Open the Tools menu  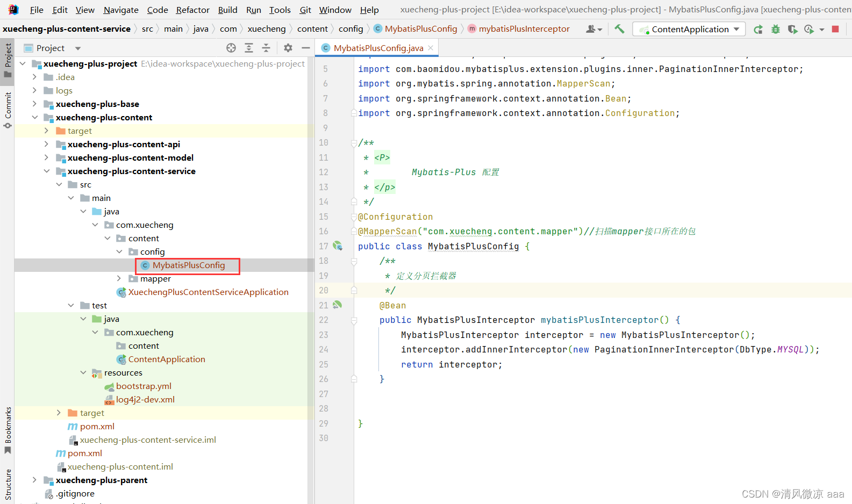coord(280,10)
